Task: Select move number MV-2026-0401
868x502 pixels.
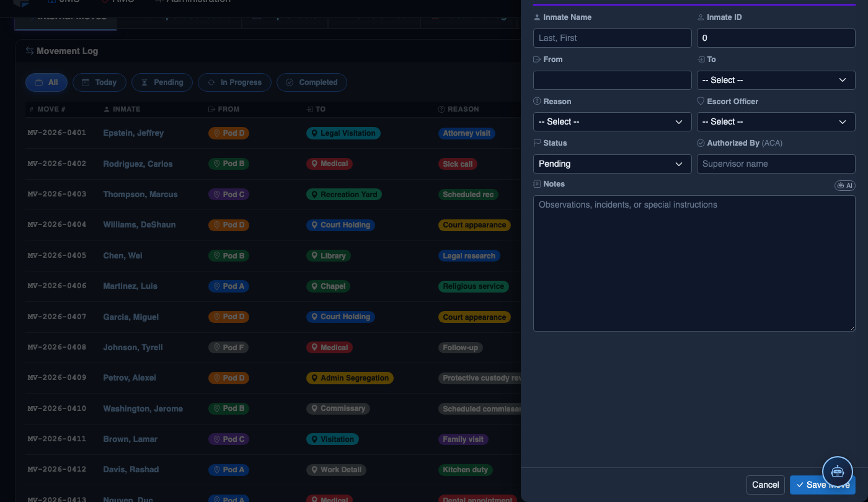Action: tap(57, 133)
